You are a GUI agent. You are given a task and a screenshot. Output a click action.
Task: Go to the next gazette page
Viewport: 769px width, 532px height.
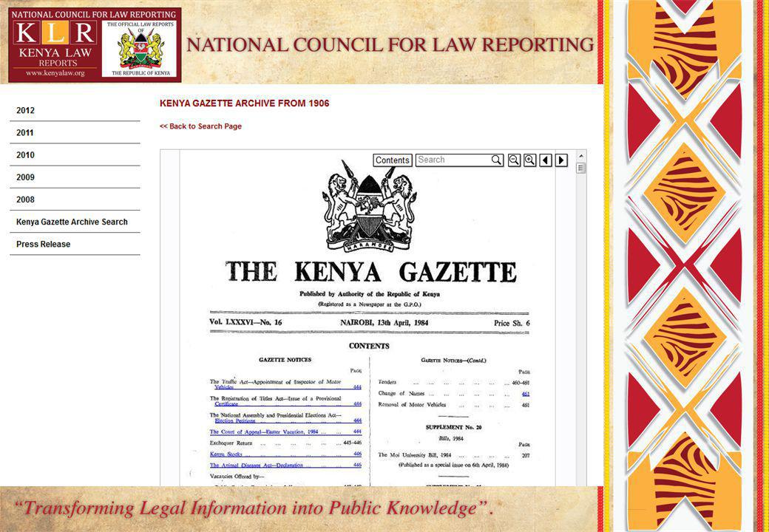tap(561, 160)
